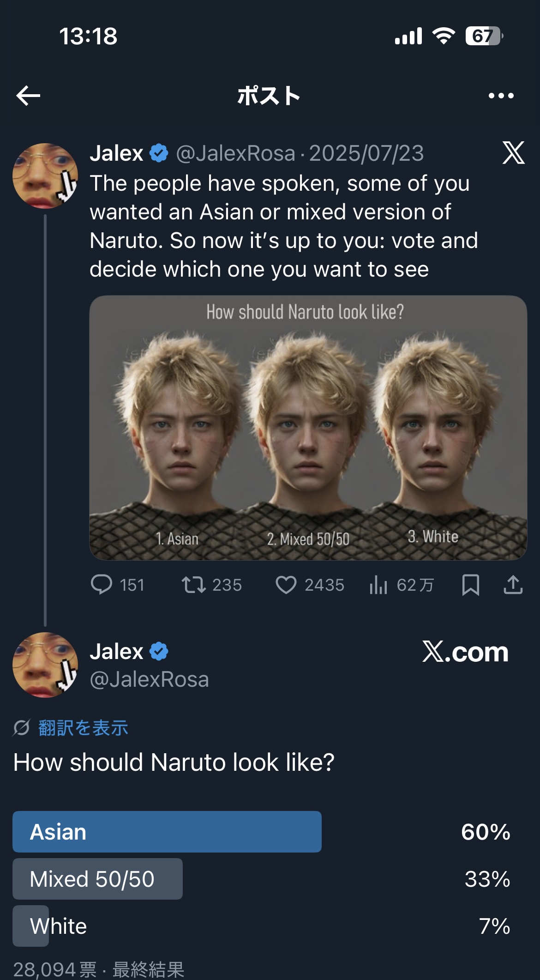Viewport: 540px width, 980px height.
Task: Open the three-dot more options menu
Action: pos(501,96)
